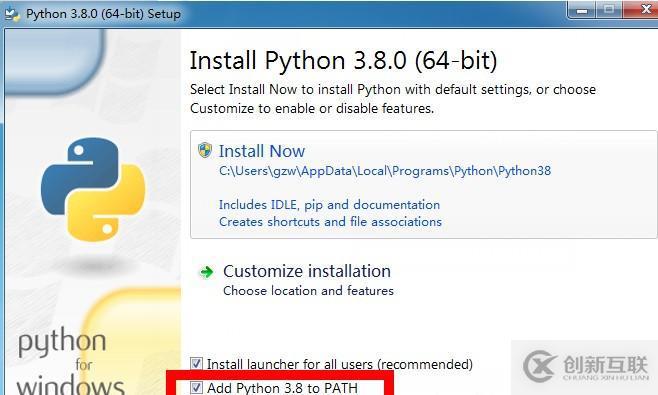
Task: Click the green arrow beside Customize installation
Action: [206, 272]
